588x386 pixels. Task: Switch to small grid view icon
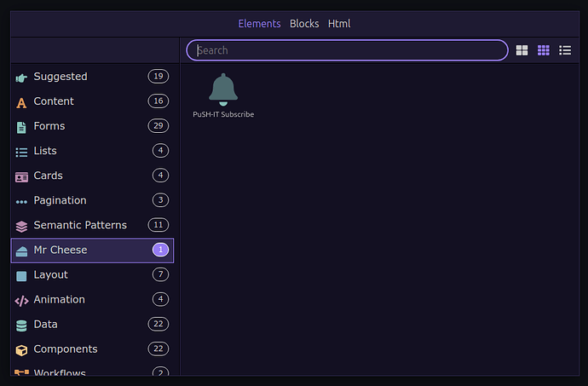[544, 50]
